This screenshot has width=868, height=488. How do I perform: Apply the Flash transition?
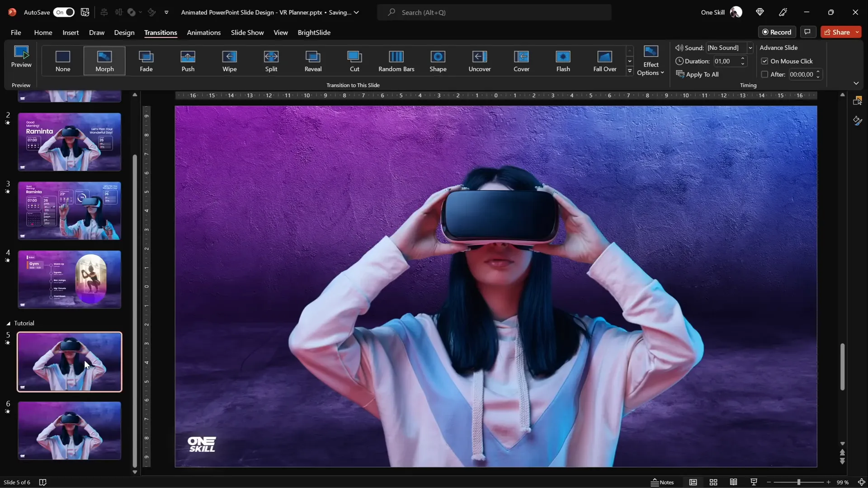[563, 61]
